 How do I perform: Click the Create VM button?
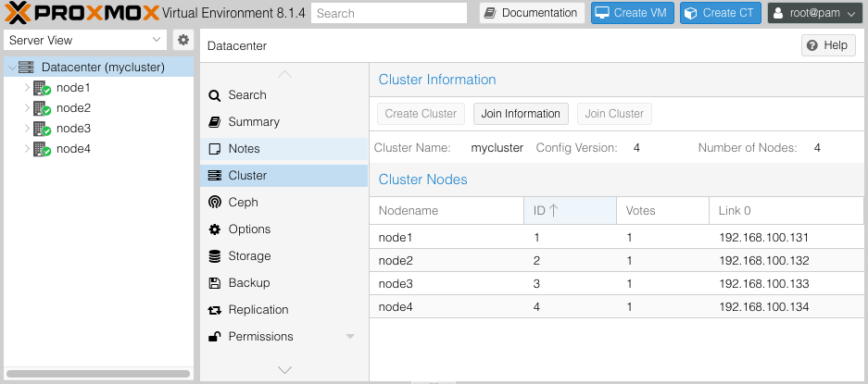pyautogui.click(x=632, y=13)
